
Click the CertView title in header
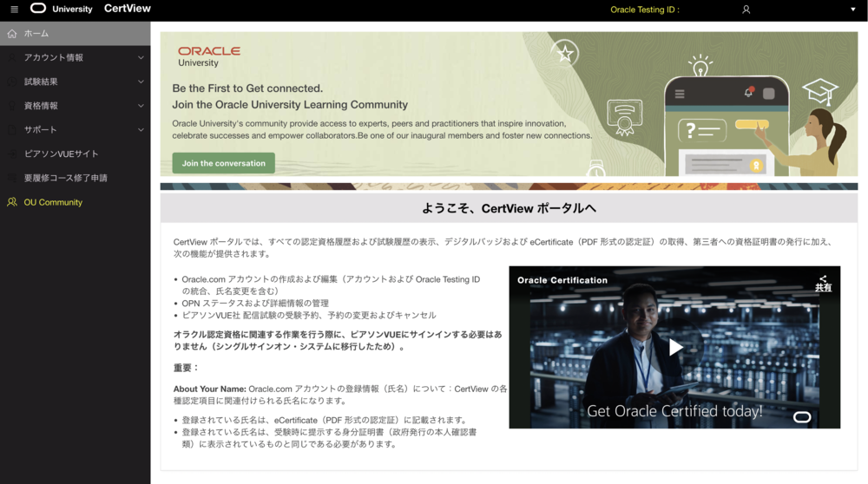(x=128, y=9)
